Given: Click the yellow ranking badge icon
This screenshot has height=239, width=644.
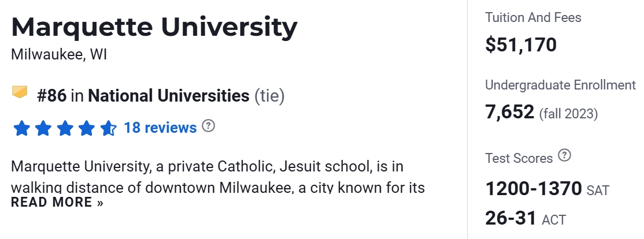Looking at the screenshot, I should [20, 92].
